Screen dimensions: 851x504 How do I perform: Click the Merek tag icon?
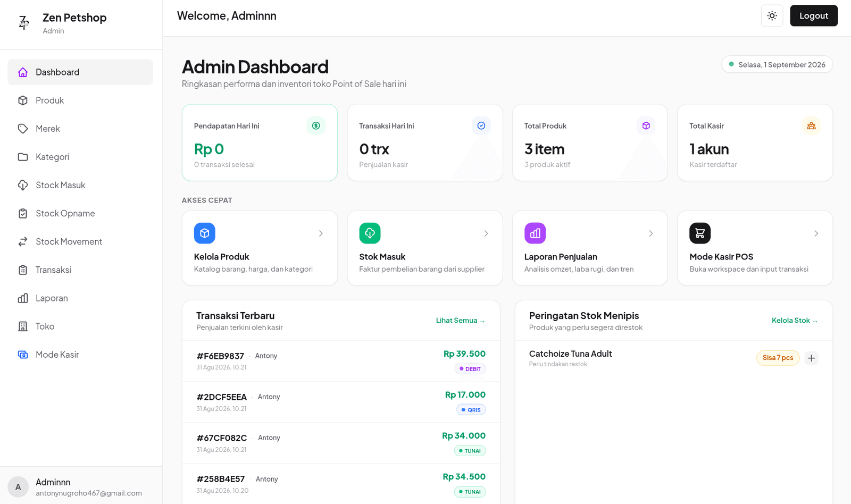(x=23, y=129)
